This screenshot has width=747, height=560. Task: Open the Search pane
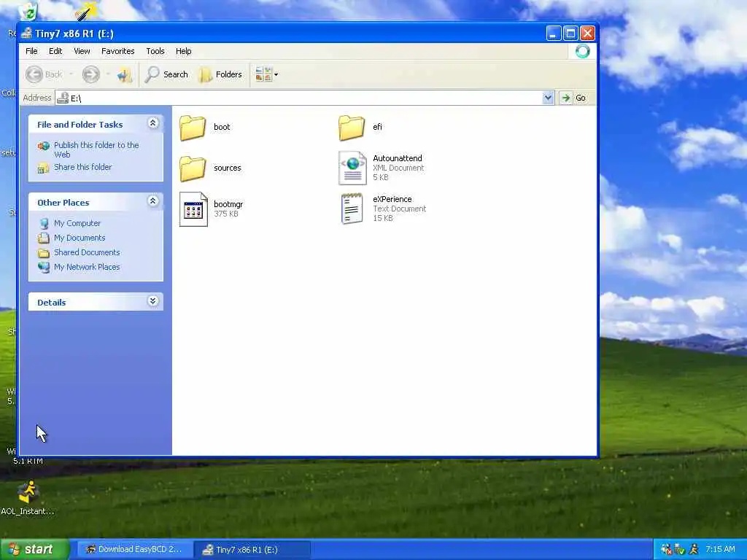(x=166, y=74)
